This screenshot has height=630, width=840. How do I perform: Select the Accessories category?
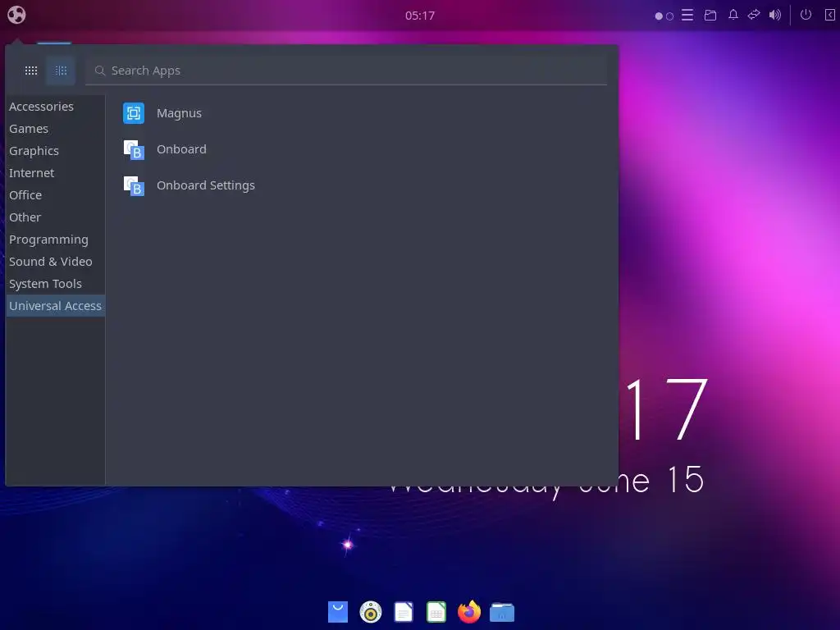tap(55, 107)
